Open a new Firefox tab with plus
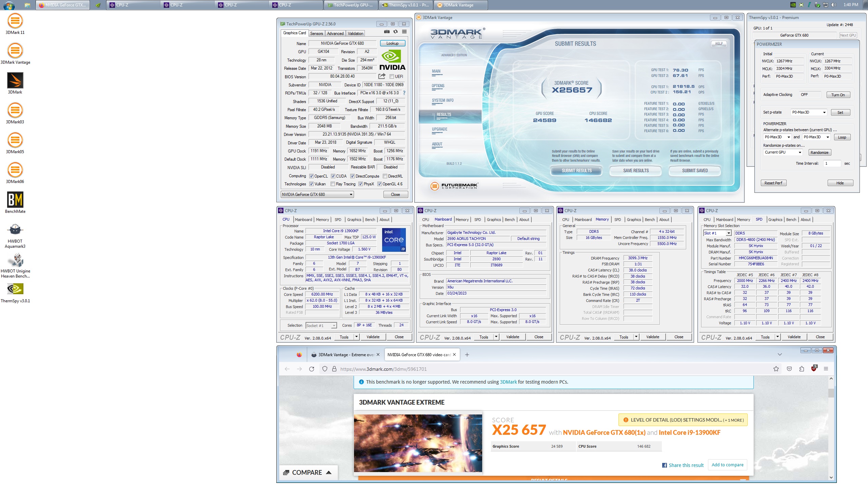This screenshot has width=868, height=488. click(467, 355)
